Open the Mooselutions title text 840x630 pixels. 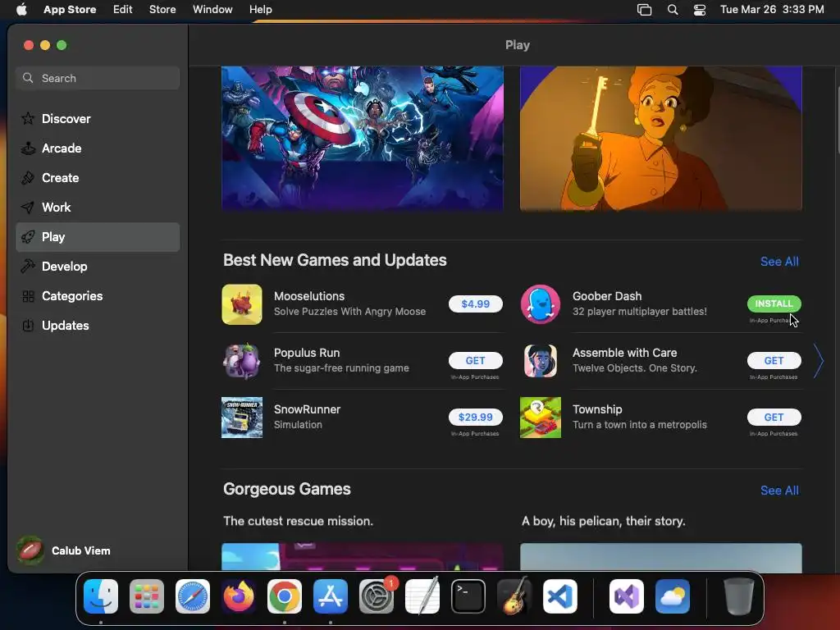click(309, 296)
